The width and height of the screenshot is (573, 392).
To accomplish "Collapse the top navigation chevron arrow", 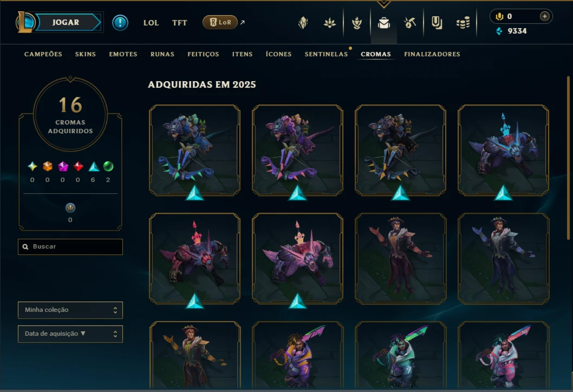I will 383,4.
